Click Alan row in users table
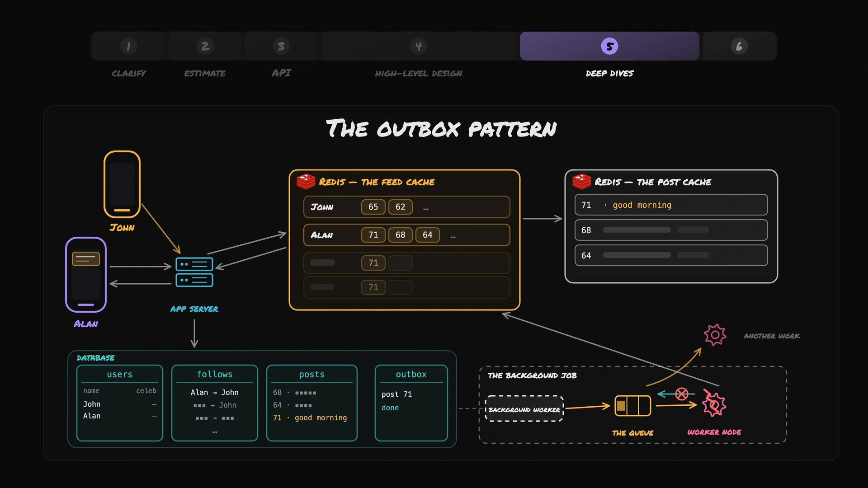The height and width of the screenshot is (488, 868). click(x=120, y=416)
